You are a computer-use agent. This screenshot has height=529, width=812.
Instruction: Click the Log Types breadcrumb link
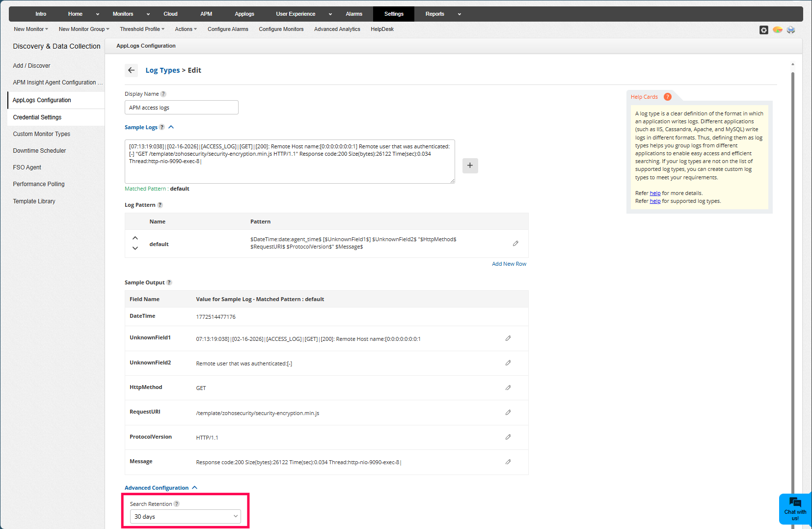point(162,70)
